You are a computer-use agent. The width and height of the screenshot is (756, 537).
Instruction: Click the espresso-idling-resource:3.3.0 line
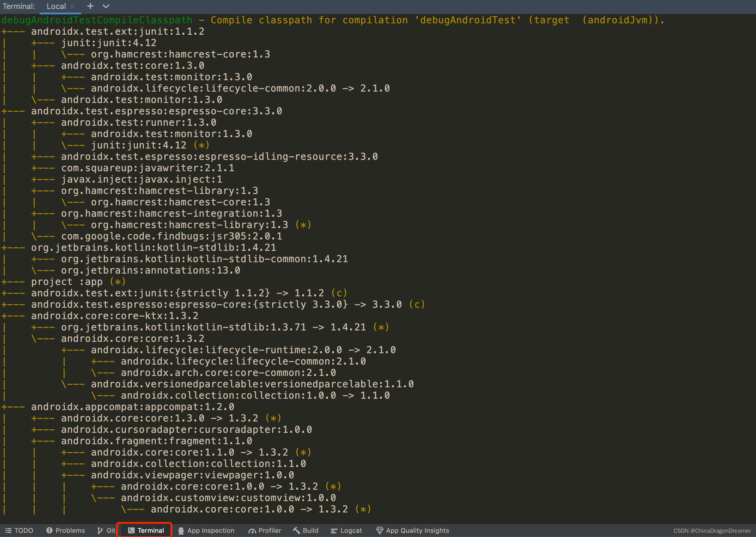click(x=219, y=157)
